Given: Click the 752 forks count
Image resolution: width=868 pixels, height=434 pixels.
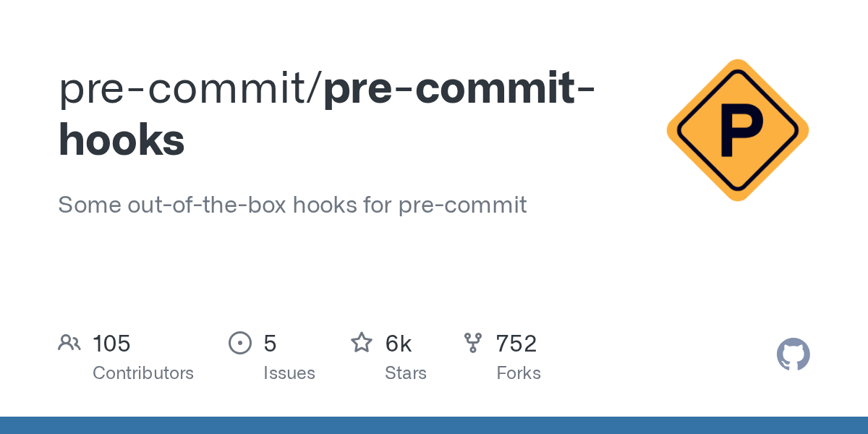Looking at the screenshot, I should tap(516, 343).
